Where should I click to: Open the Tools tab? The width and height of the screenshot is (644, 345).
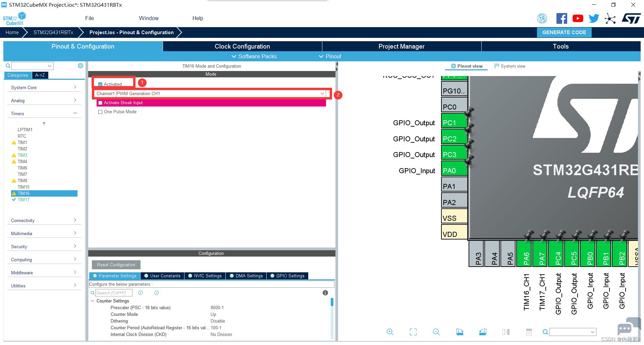pos(561,46)
